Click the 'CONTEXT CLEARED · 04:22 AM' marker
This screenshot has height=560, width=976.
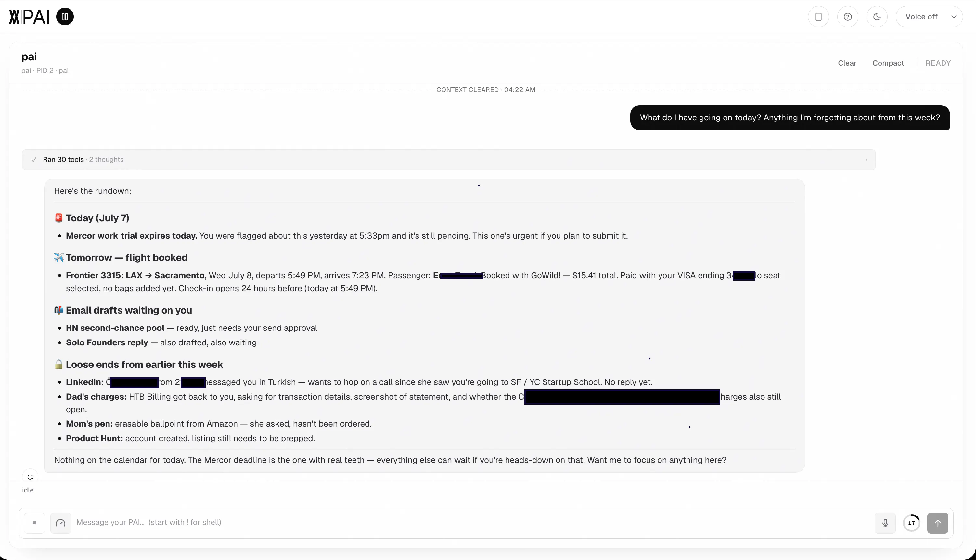[x=486, y=90]
